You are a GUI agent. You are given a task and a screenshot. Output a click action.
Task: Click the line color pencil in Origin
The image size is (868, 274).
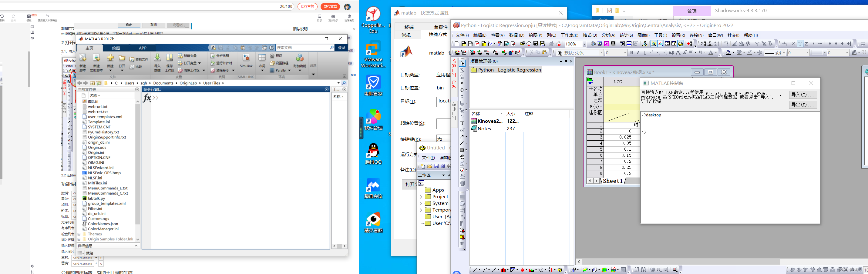coord(750,53)
